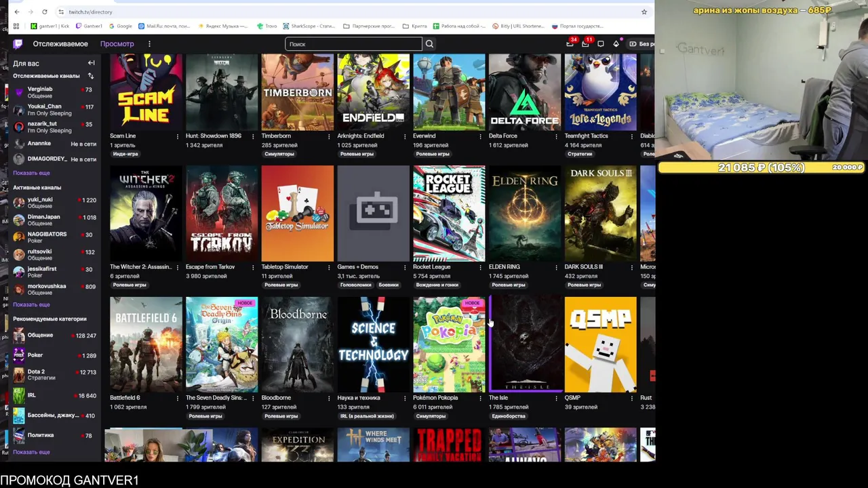The height and width of the screenshot is (488, 868).
Task: Click the 'Симуляторы' tag under Timberborn
Action: (x=279, y=154)
